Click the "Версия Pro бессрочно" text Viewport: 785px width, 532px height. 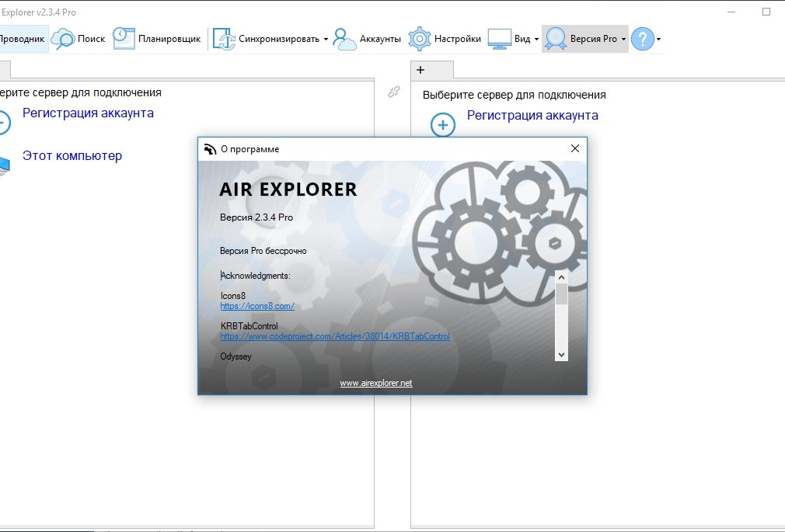point(263,251)
